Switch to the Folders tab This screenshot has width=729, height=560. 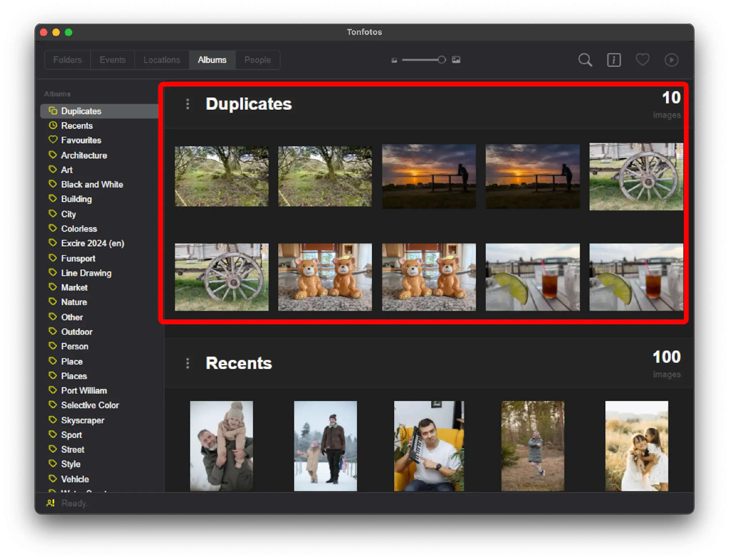[67, 60]
